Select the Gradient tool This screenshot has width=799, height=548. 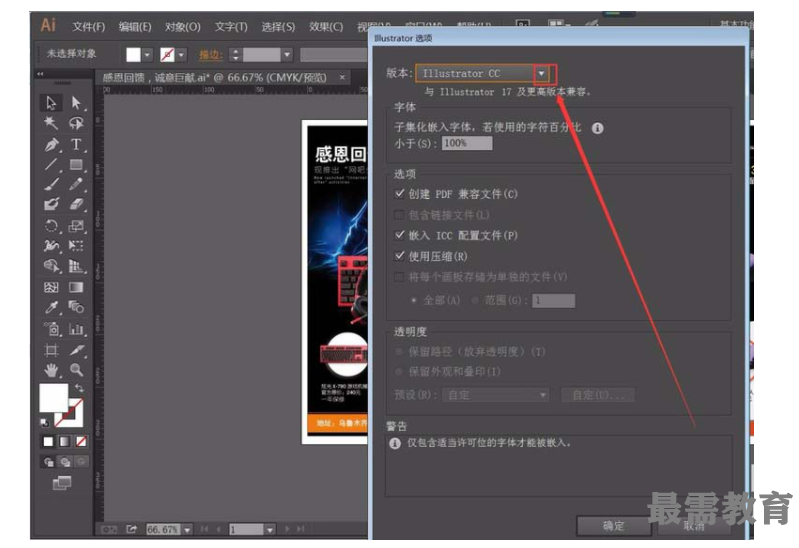(76, 287)
